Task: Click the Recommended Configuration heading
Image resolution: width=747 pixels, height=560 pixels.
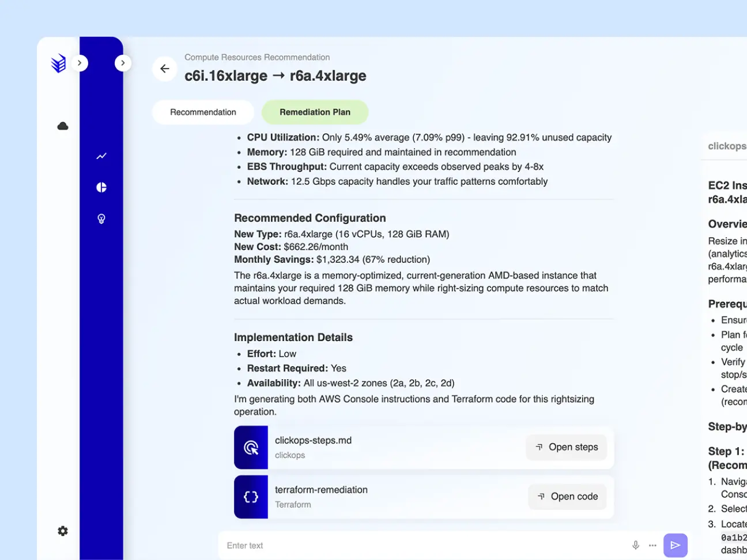Action: pyautogui.click(x=310, y=218)
